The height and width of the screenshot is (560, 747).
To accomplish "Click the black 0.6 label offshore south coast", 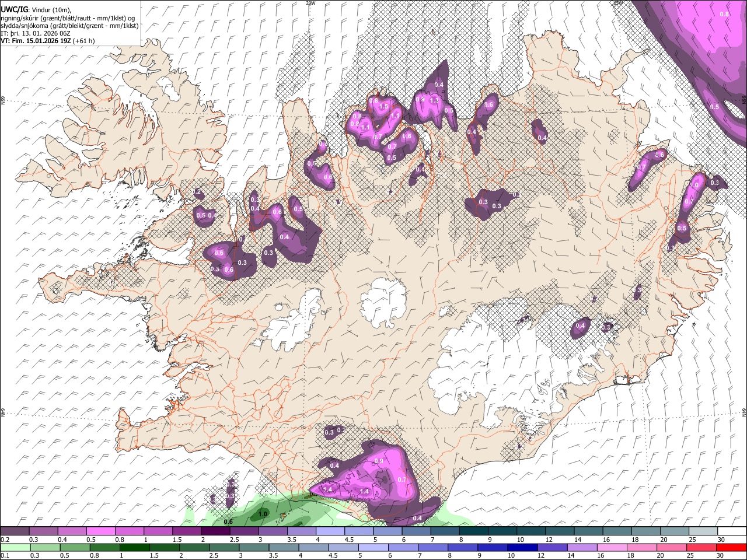I will pyautogui.click(x=229, y=521).
